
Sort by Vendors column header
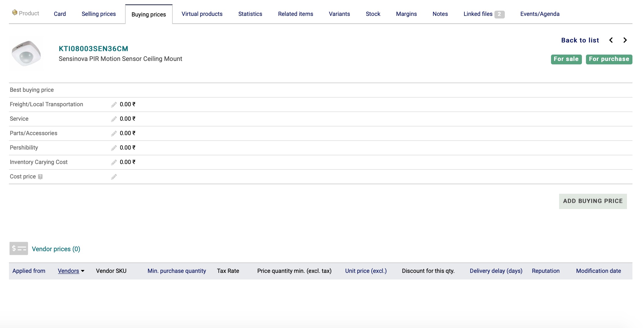pos(68,271)
